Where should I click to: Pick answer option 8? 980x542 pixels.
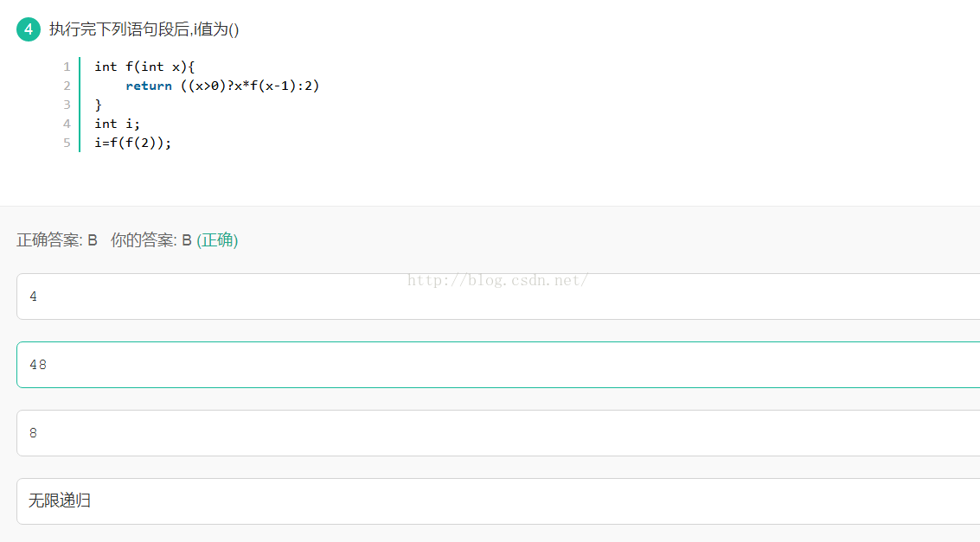click(497, 433)
